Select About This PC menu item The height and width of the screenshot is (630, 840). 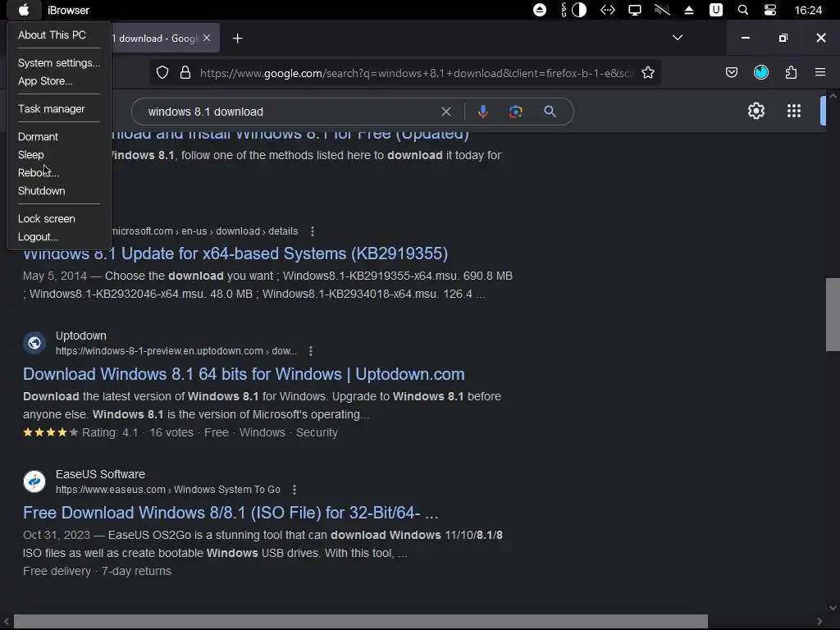pyautogui.click(x=52, y=34)
